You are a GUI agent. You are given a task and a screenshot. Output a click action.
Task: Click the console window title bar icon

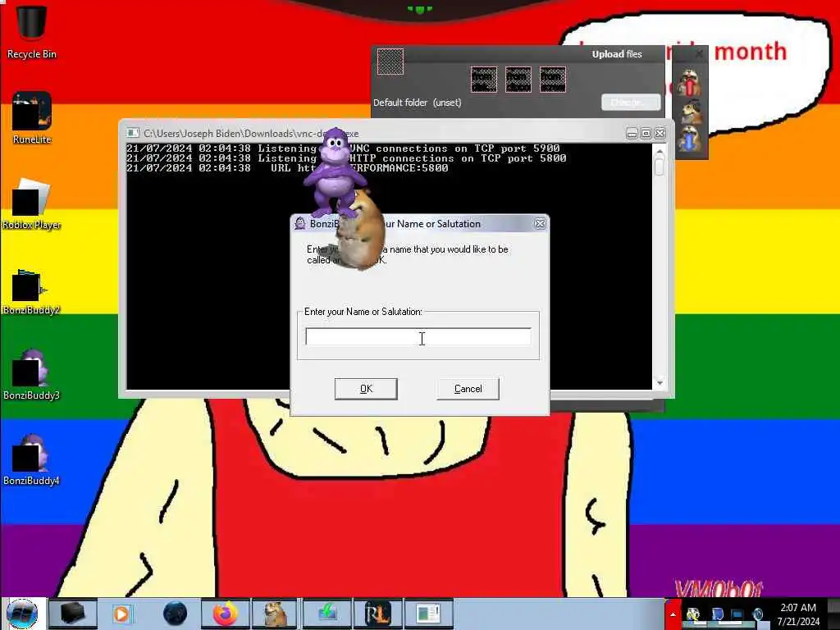[132, 133]
